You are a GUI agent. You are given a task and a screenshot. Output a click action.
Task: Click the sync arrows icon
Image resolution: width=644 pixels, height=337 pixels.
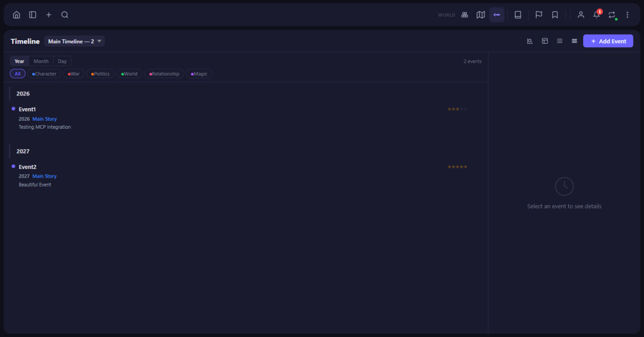pyautogui.click(x=612, y=15)
